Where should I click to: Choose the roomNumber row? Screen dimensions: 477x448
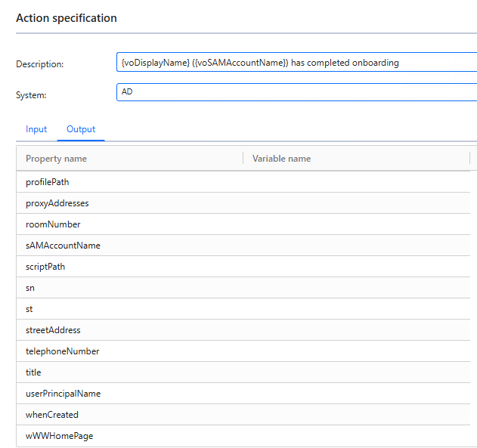tap(243, 224)
